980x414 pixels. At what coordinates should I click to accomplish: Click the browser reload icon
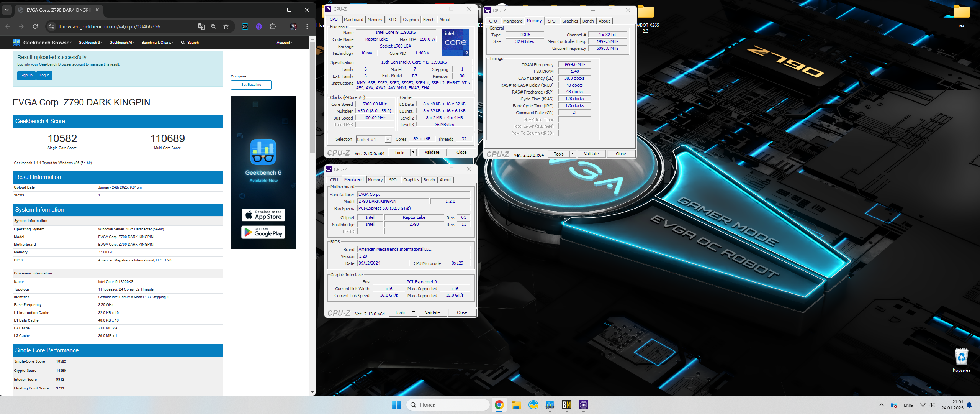[x=35, y=26]
